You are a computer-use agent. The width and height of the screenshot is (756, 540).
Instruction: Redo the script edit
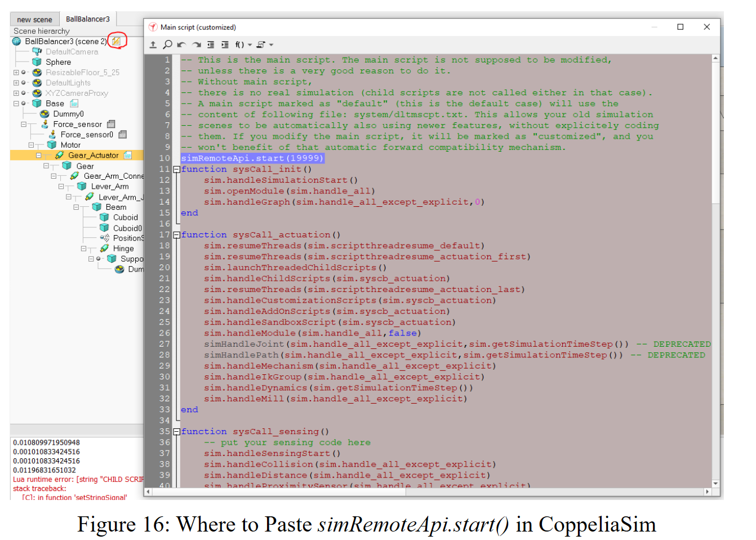tap(196, 45)
